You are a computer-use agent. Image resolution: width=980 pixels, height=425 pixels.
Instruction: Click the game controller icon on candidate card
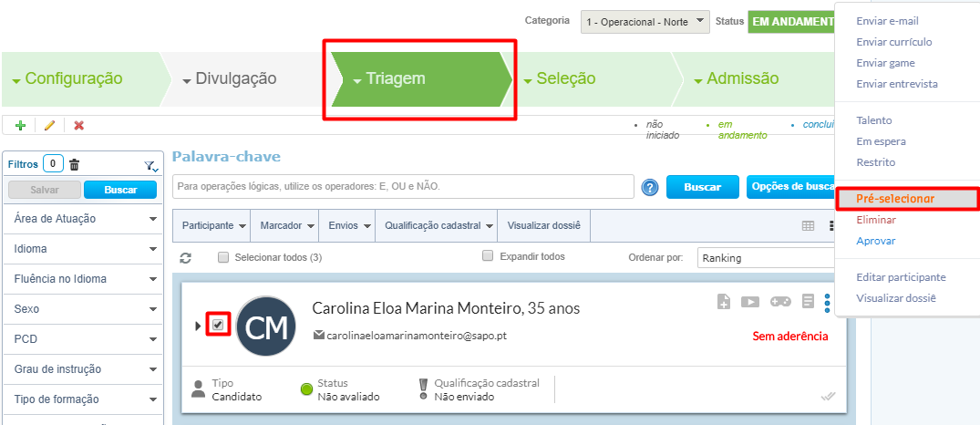pyautogui.click(x=781, y=301)
